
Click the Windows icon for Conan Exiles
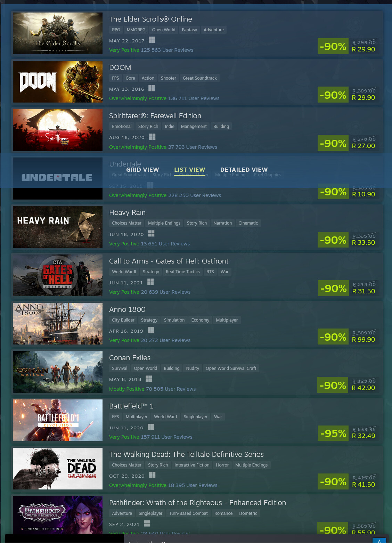tap(149, 379)
